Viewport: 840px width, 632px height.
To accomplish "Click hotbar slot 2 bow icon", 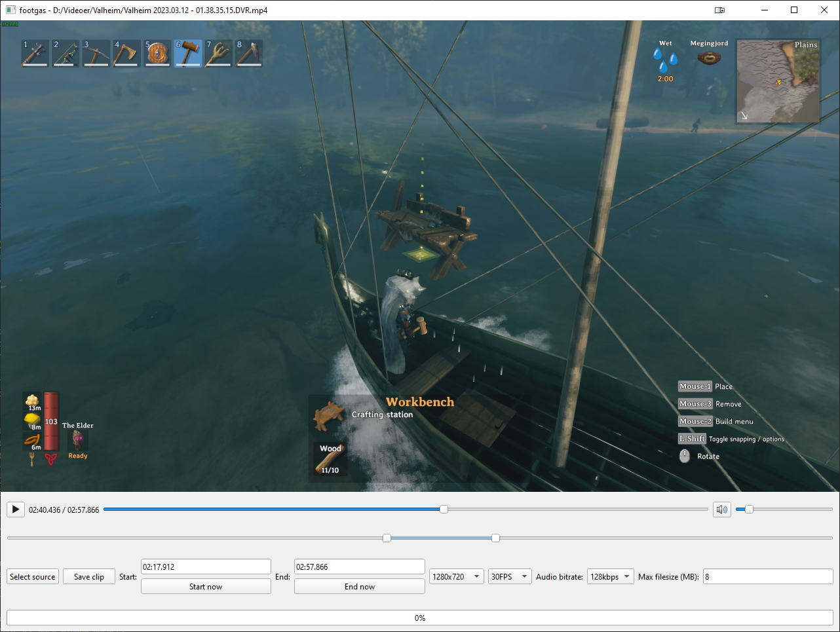I will (x=66, y=53).
